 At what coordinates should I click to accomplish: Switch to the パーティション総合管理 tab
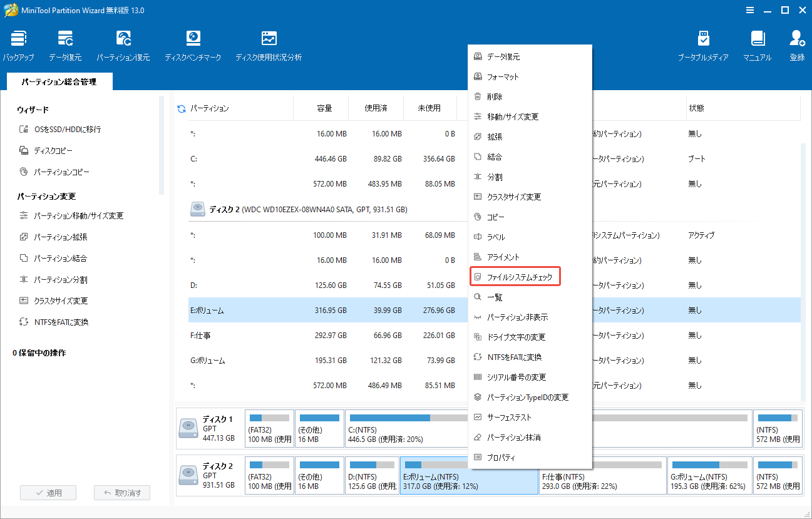click(58, 82)
